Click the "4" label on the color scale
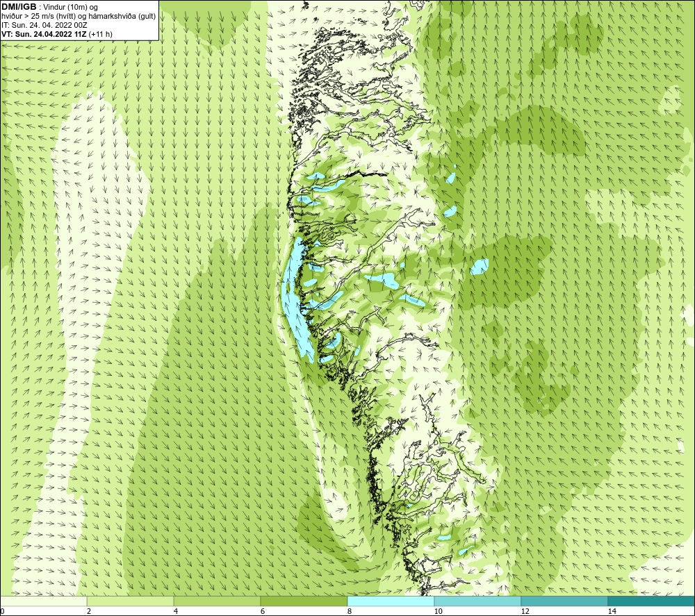The width and height of the screenshot is (695, 616). coord(176,611)
